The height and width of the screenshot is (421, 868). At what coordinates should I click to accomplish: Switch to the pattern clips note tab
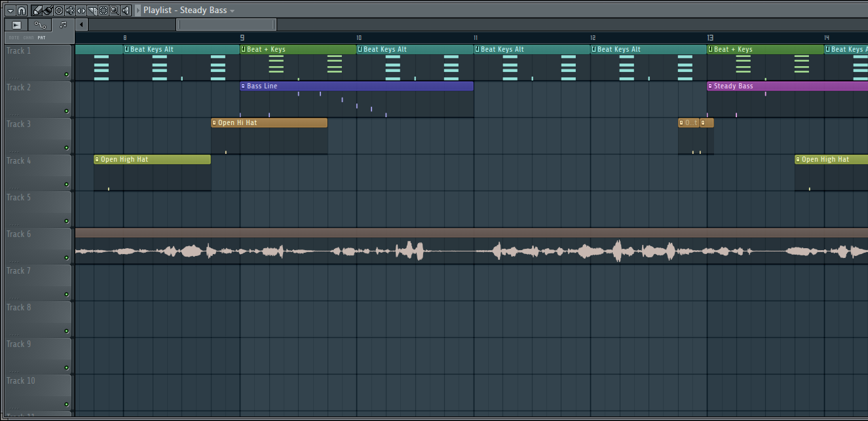[x=63, y=25]
